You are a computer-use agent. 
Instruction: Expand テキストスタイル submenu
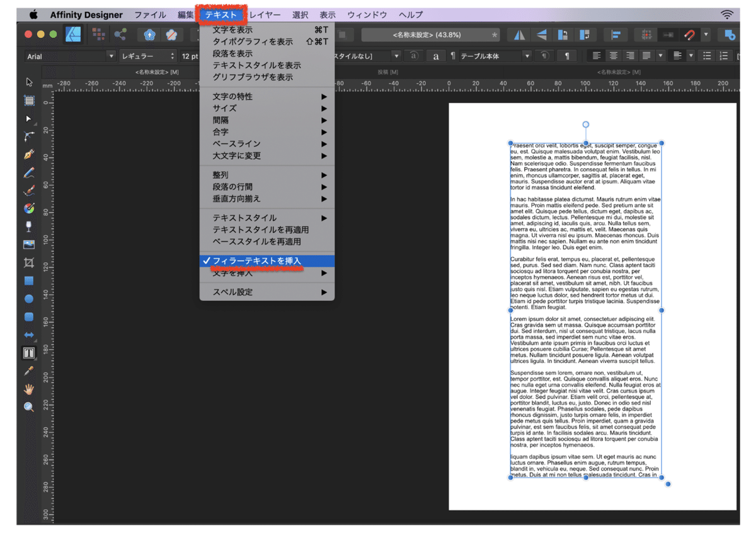coord(267,218)
